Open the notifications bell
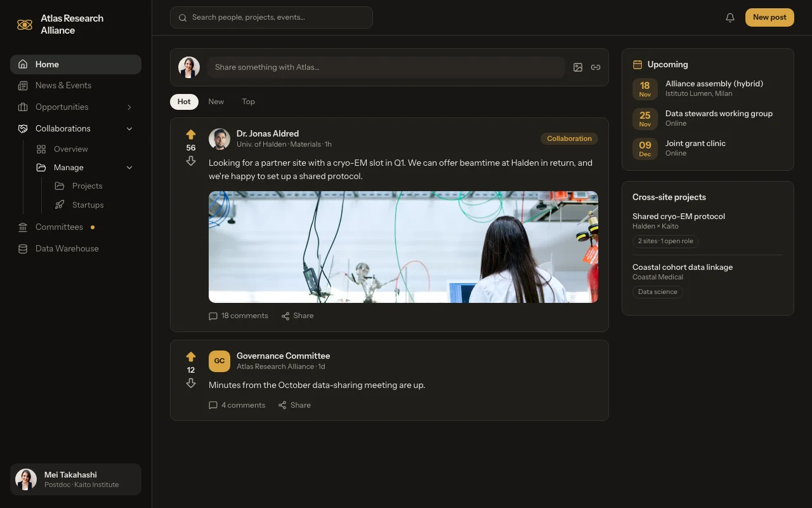812x508 pixels. tap(730, 18)
